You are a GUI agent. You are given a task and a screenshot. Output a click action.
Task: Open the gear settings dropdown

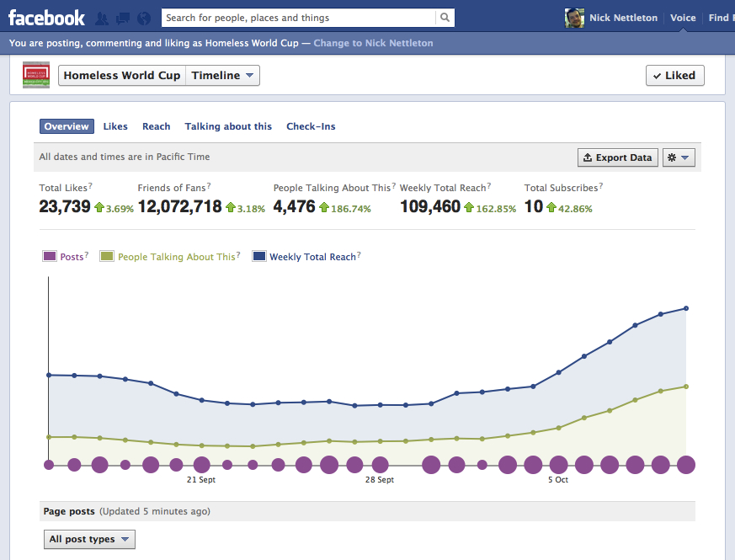coord(679,157)
